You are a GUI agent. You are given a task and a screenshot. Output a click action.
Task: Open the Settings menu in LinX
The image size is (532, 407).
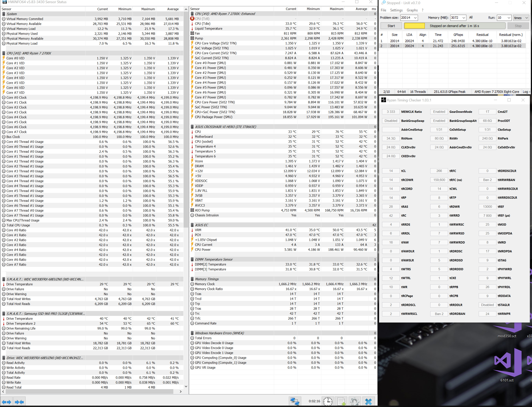[396, 10]
